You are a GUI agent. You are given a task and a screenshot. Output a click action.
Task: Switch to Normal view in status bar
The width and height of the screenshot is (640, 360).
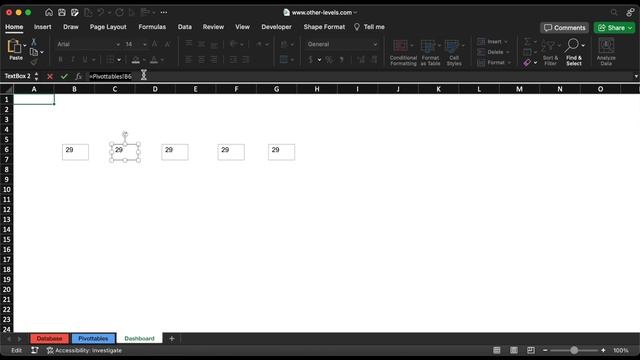pos(497,350)
